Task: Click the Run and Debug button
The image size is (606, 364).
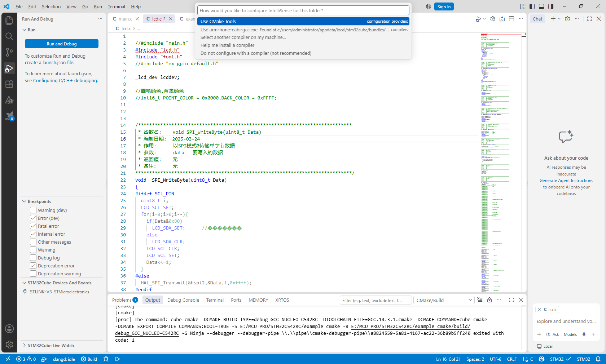Action: (62, 44)
